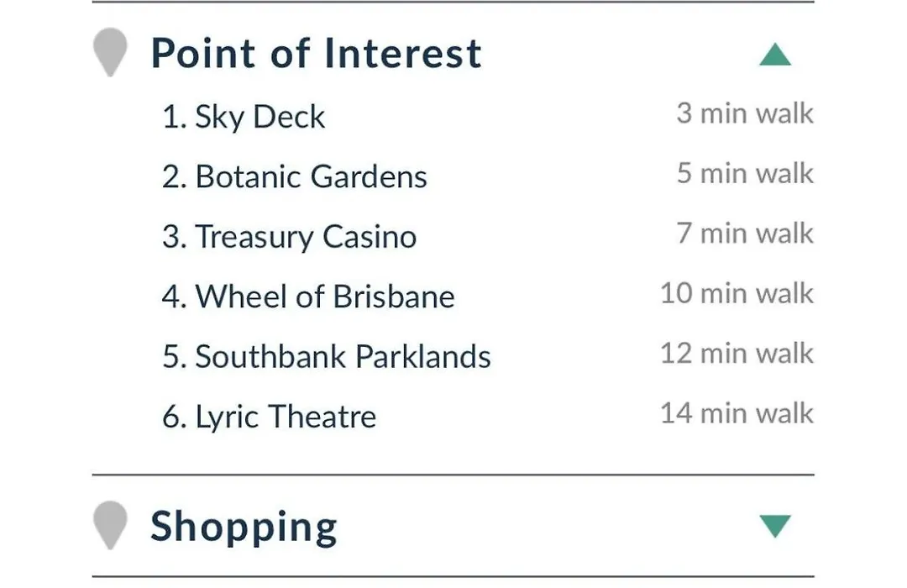Click the 14 min walk label

pos(737,413)
